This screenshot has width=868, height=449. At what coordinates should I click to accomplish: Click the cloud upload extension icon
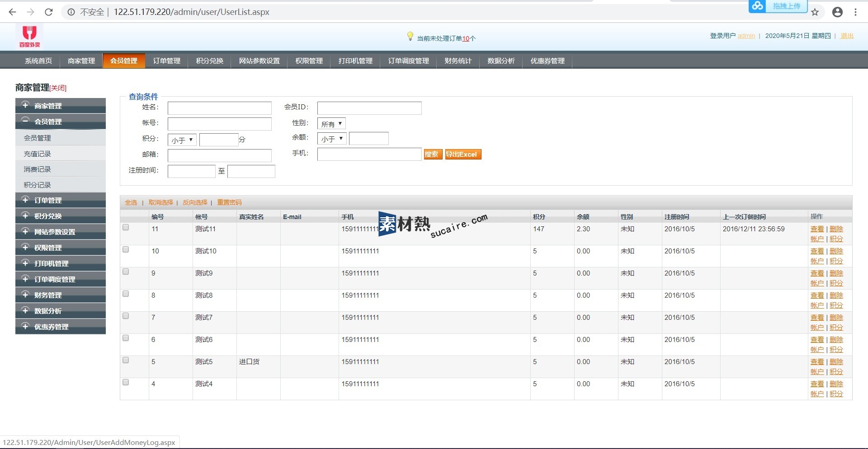click(x=758, y=6)
